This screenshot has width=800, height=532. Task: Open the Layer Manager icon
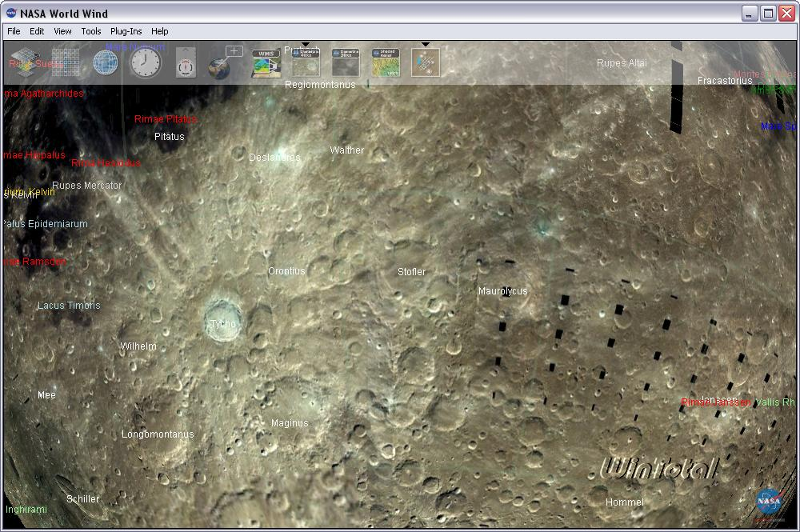coord(25,62)
